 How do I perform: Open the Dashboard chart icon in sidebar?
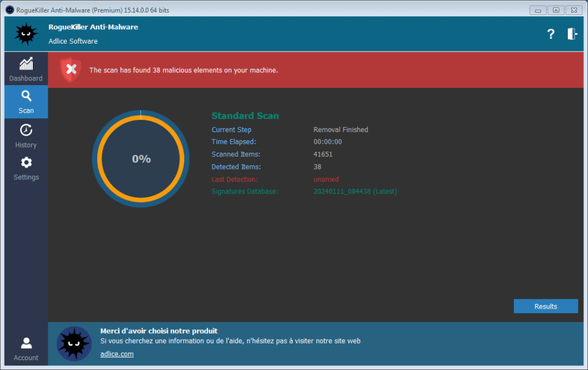(26, 64)
